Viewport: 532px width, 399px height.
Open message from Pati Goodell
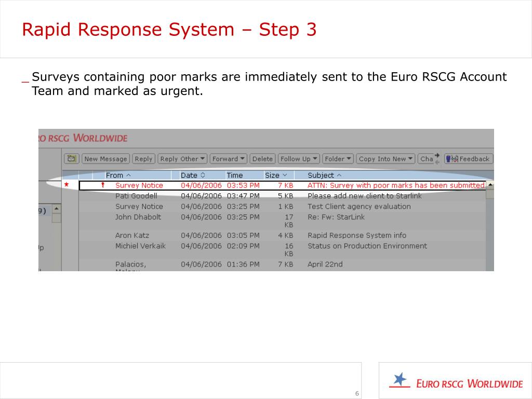tap(136, 196)
